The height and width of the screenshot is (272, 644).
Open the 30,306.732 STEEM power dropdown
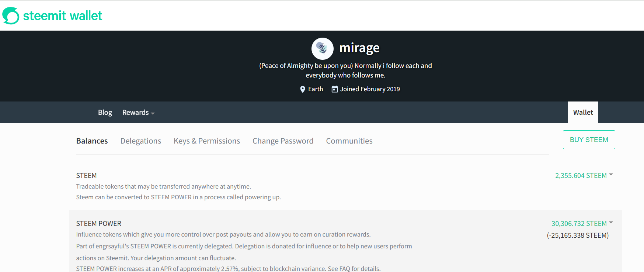[x=582, y=224]
